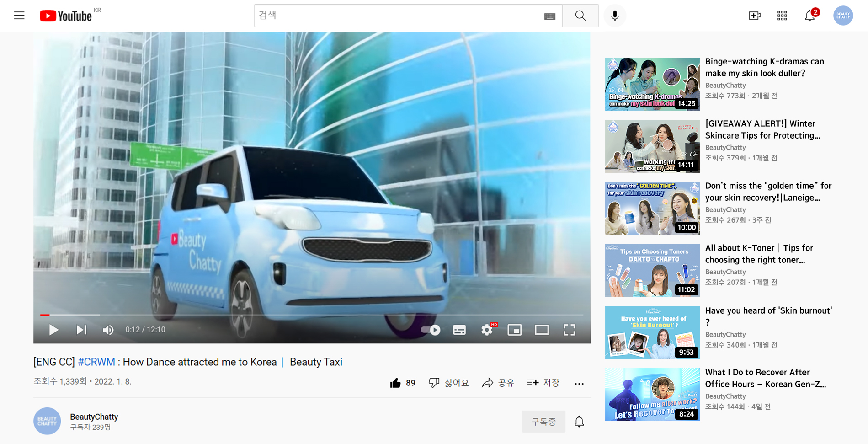Screen dimensions: 868x444
Task: Open the notifications bell with 2 alerts
Action: [810, 16]
